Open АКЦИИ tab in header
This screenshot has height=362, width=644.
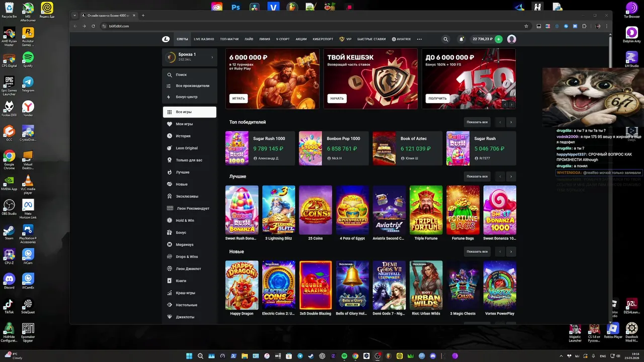pos(301,39)
